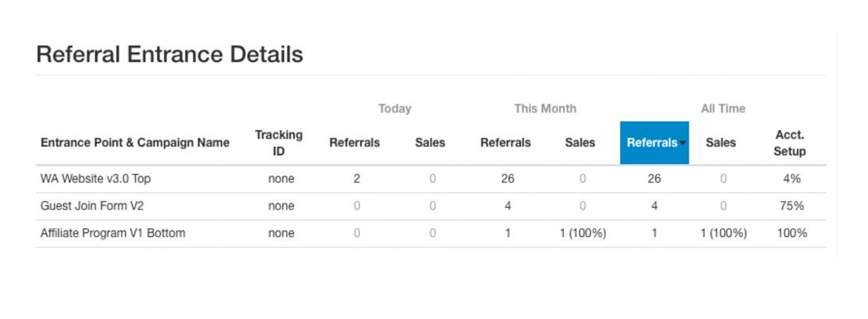
Task: Sort by All Time Sales header
Action: point(721,143)
